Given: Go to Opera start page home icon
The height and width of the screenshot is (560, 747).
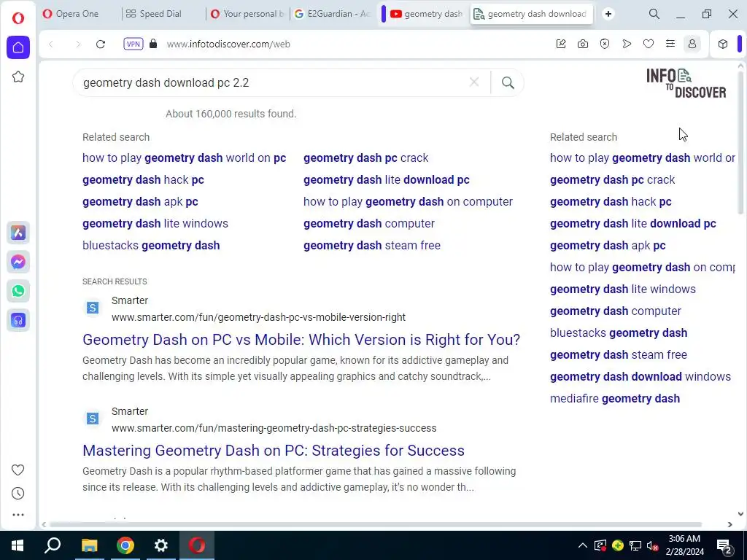Looking at the screenshot, I should pos(18,47).
